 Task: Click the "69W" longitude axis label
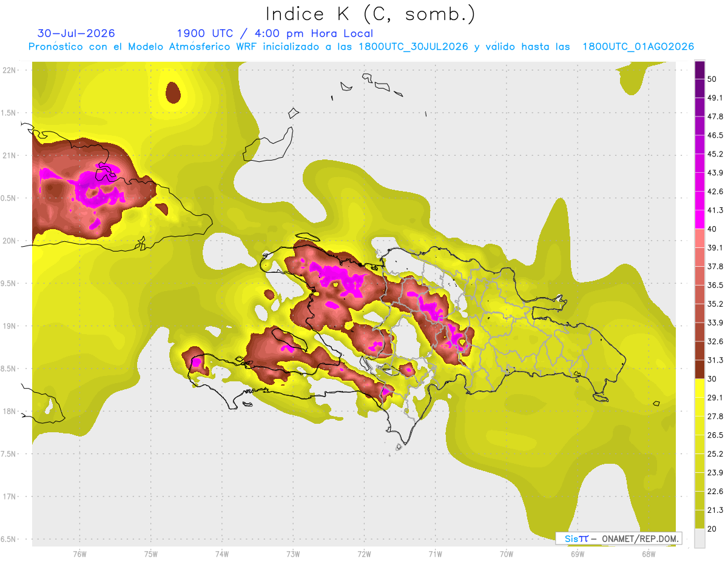(x=577, y=553)
